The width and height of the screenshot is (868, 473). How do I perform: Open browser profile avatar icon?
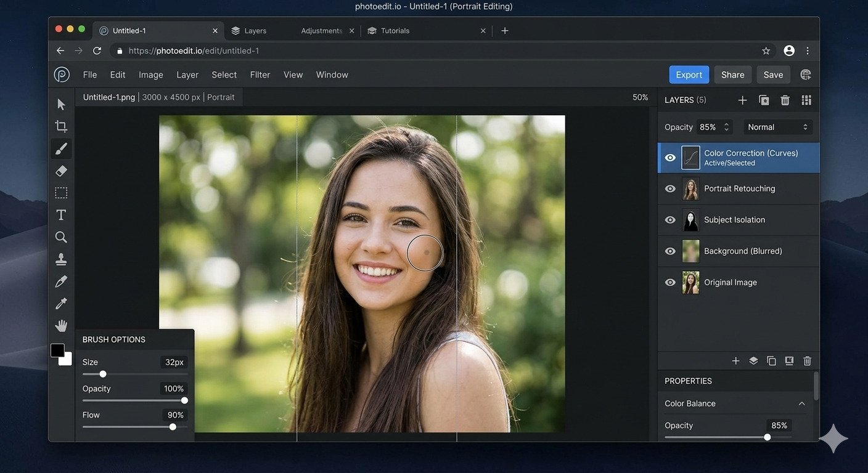pos(789,51)
